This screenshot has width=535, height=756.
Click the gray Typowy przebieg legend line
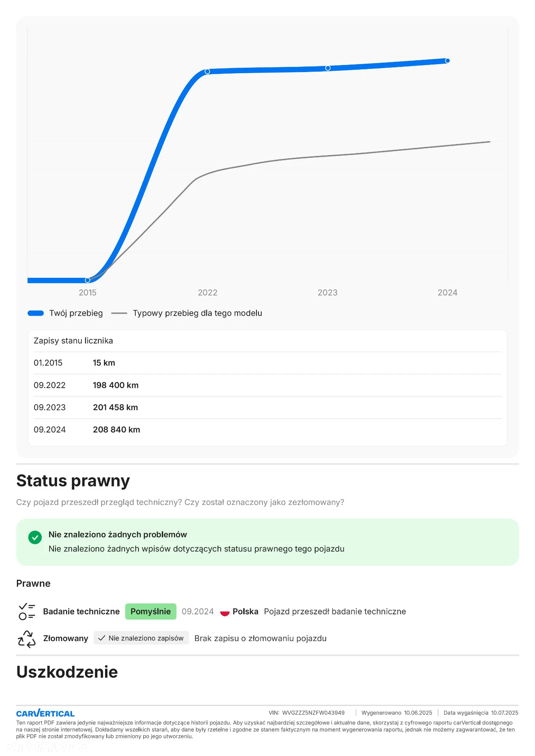point(119,313)
